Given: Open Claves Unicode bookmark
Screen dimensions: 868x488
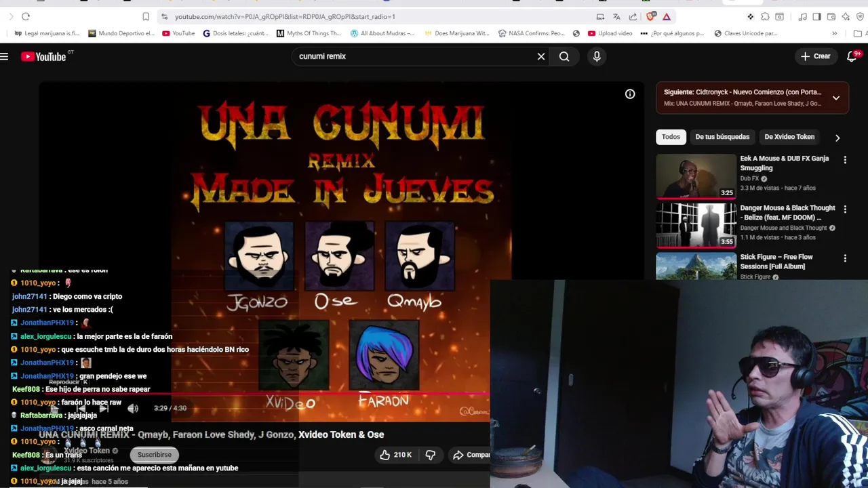Looking at the screenshot, I should [745, 33].
